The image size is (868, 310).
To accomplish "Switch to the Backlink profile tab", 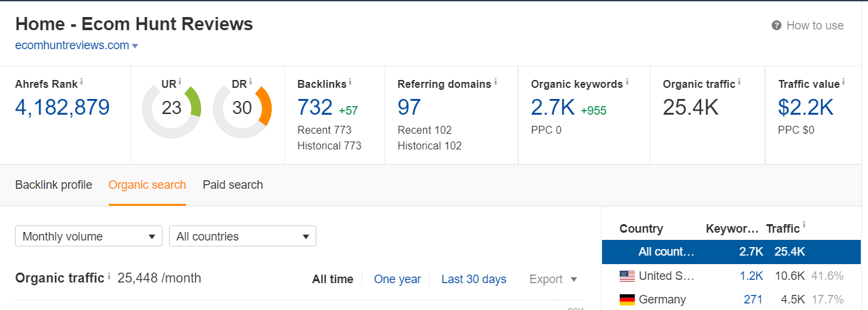I will (x=54, y=185).
